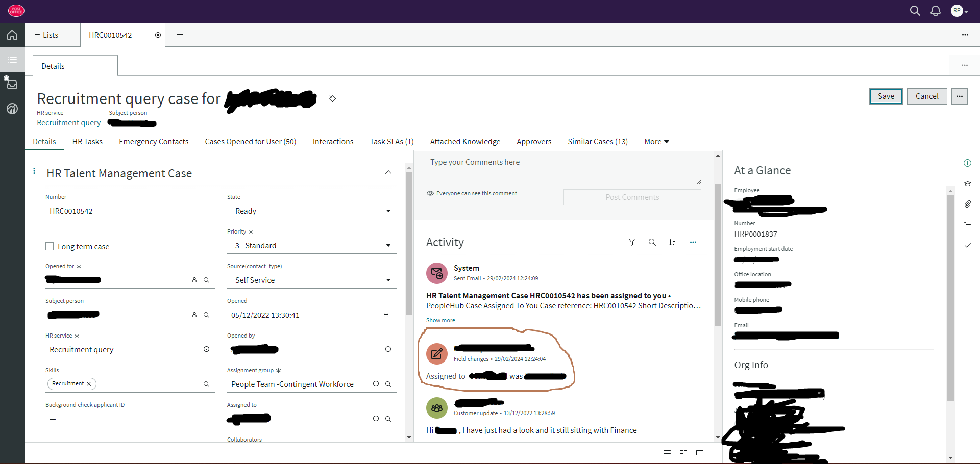
Task: Switch to the Attached Knowledge tab
Action: pos(465,141)
